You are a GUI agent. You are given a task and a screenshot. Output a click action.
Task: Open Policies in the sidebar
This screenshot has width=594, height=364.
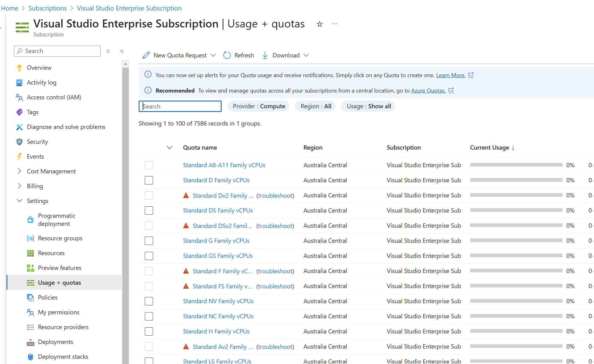[48, 297]
